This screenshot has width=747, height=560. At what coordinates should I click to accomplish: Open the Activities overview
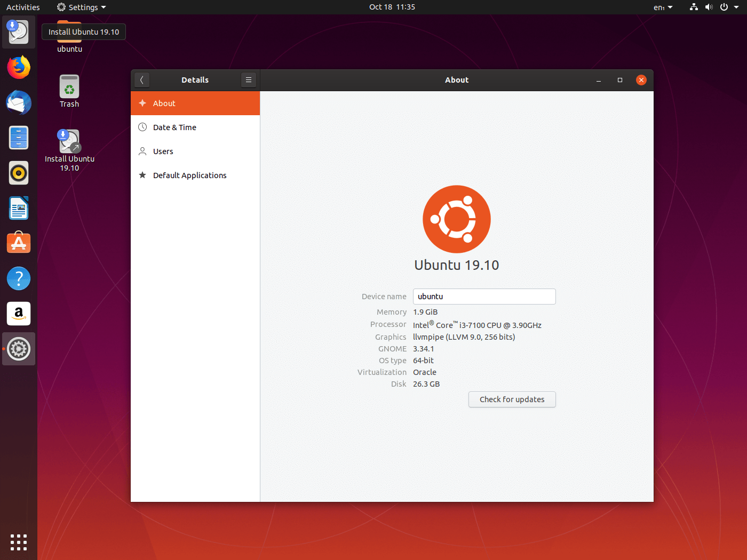click(23, 7)
